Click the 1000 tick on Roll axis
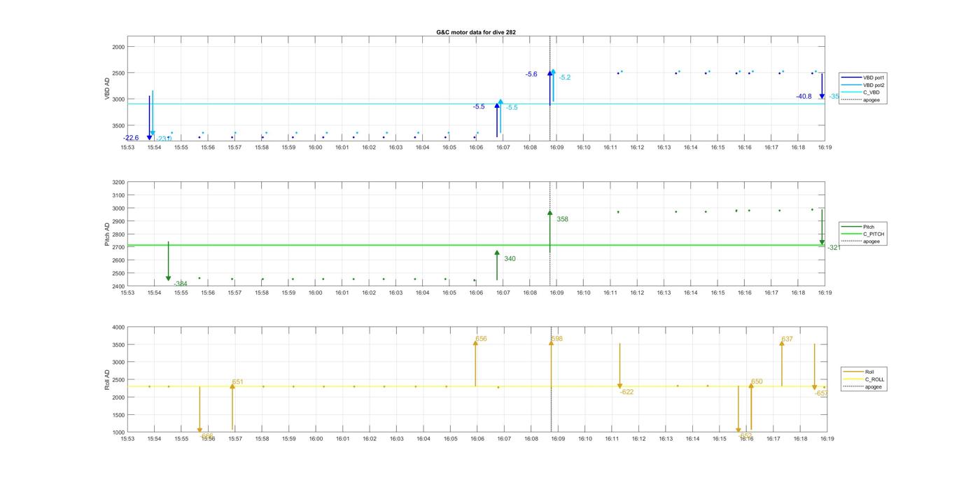 [x=118, y=433]
